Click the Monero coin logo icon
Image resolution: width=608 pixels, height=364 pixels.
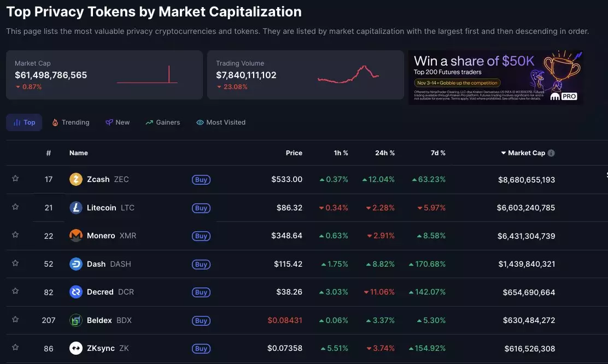point(76,236)
